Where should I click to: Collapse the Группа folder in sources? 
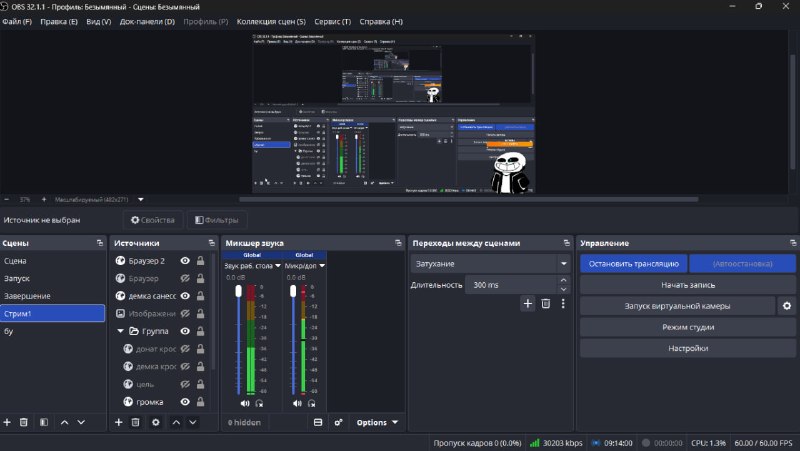point(120,331)
